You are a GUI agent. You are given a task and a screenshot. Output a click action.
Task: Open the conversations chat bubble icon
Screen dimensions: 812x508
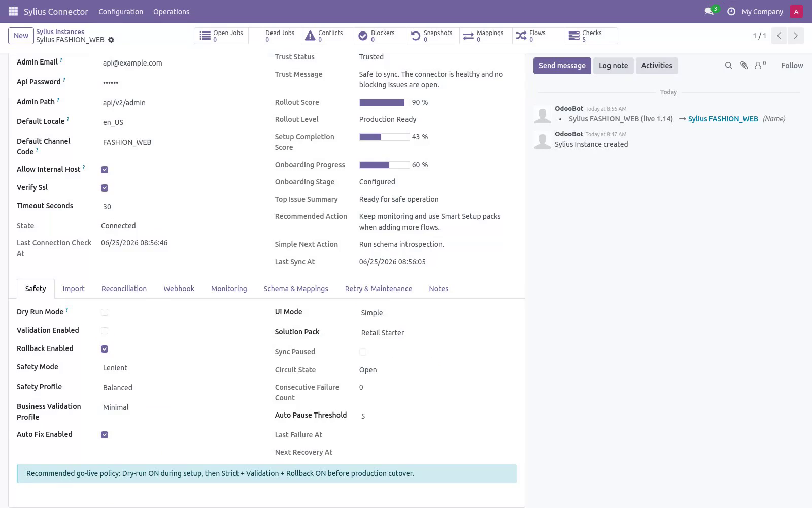(x=709, y=12)
